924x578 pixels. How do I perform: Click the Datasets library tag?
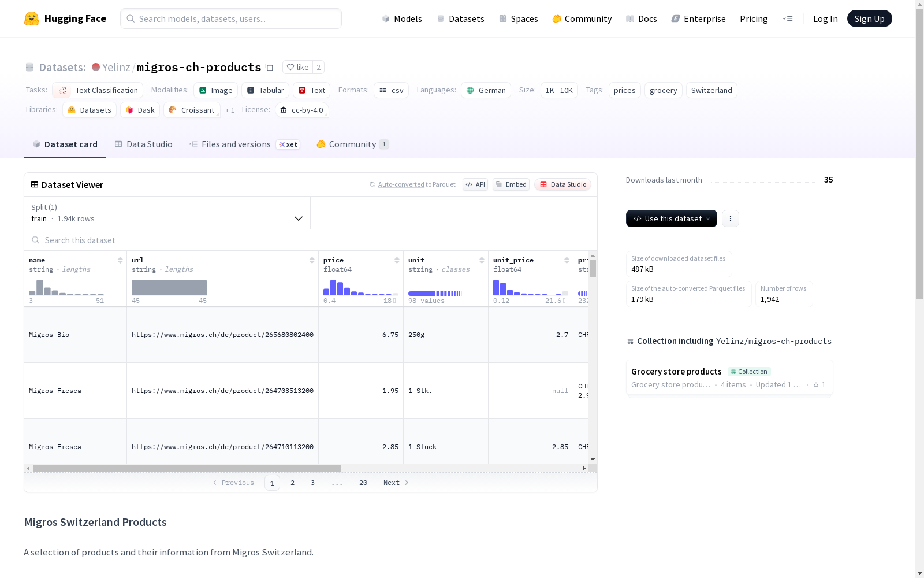coord(90,110)
